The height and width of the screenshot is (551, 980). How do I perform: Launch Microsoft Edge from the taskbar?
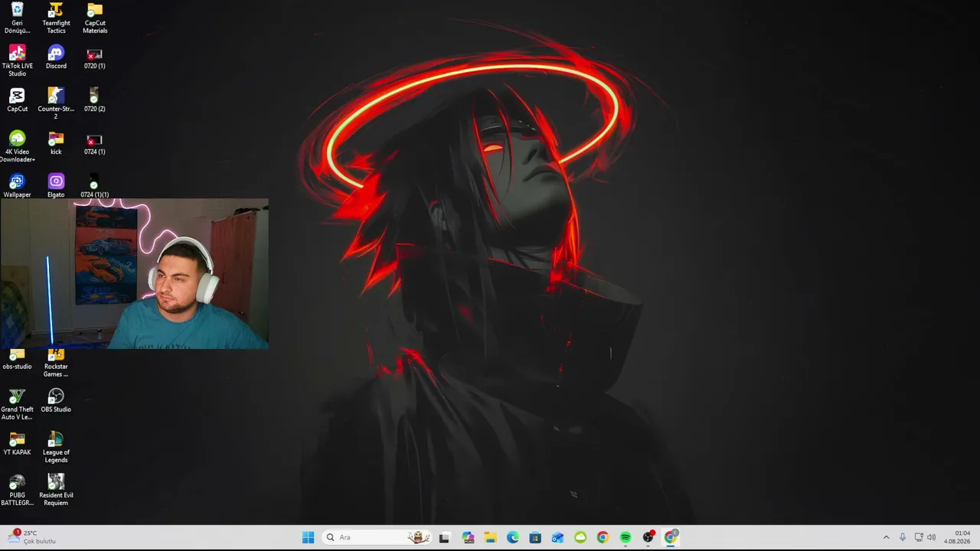tap(513, 537)
